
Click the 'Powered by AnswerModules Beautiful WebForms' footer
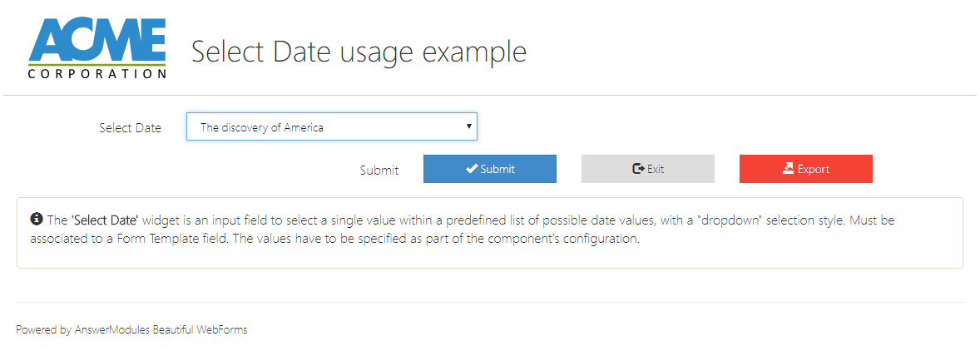131,329
